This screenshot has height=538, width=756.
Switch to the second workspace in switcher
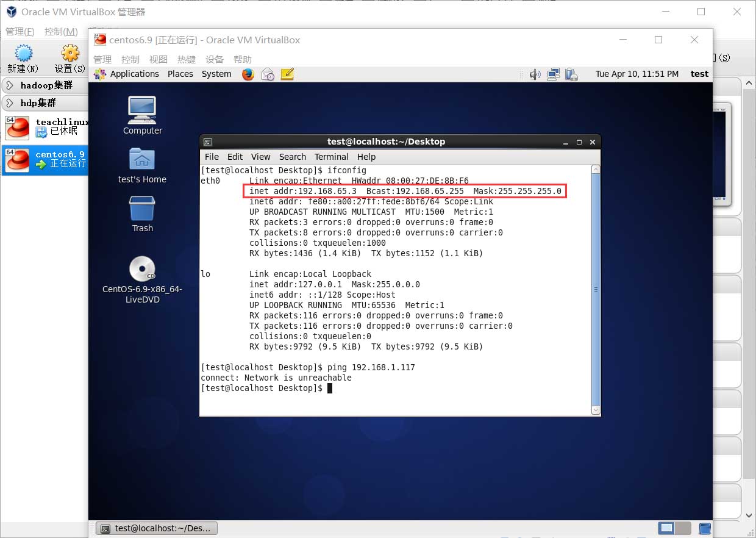[683, 528]
